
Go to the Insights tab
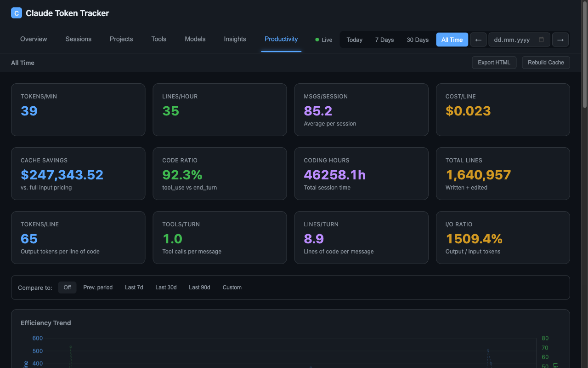coord(235,39)
